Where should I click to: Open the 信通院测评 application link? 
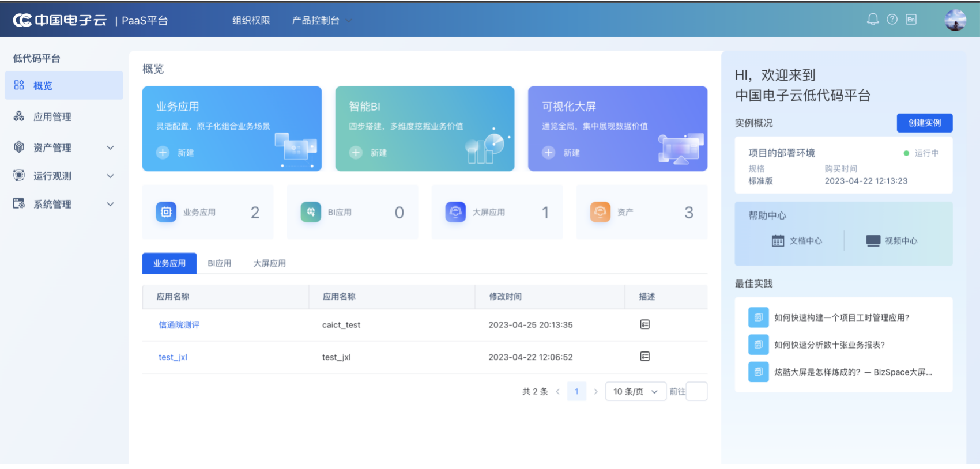[x=179, y=325]
